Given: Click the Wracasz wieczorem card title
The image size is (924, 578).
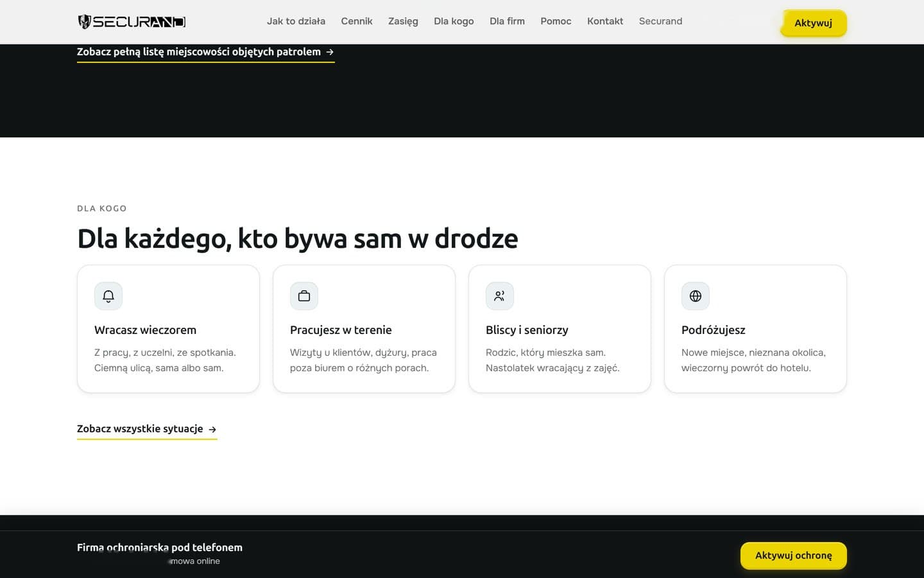Looking at the screenshot, I should [x=145, y=330].
